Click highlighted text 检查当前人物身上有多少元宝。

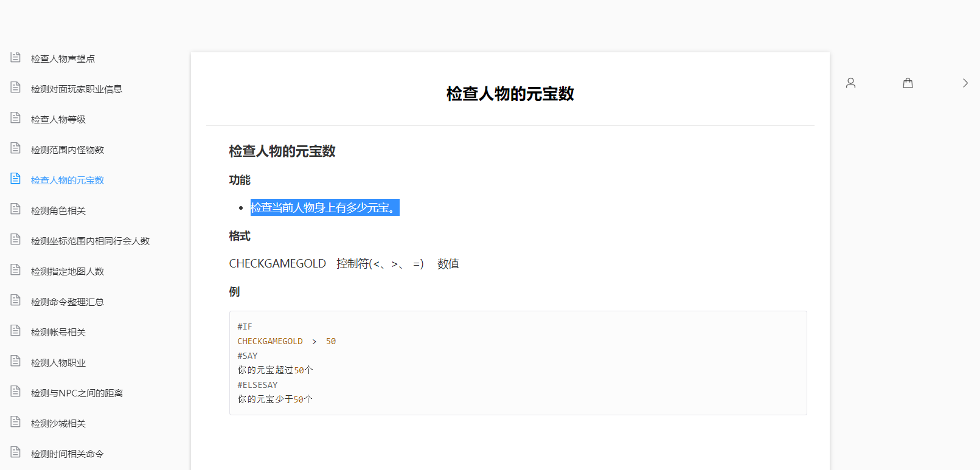[x=325, y=207]
